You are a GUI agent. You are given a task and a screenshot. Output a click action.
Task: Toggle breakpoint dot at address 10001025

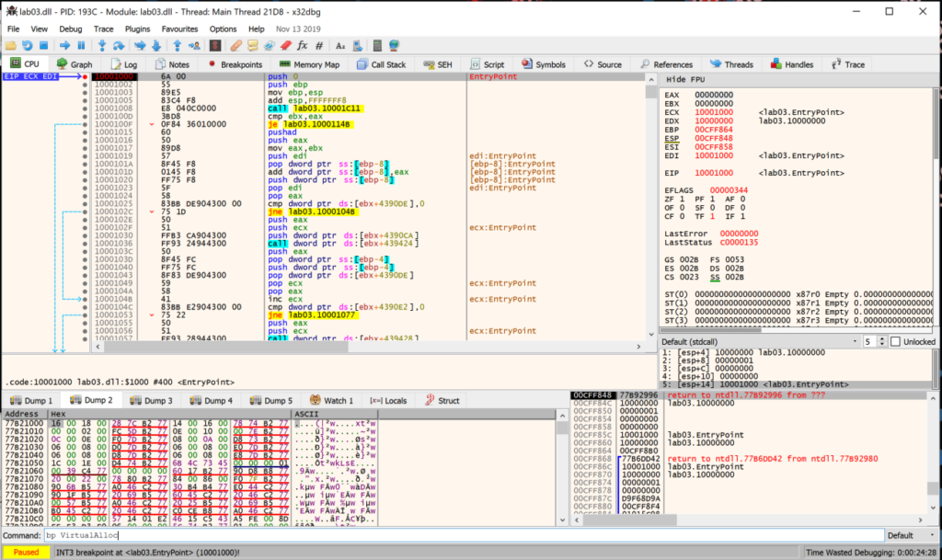pyautogui.click(x=85, y=203)
